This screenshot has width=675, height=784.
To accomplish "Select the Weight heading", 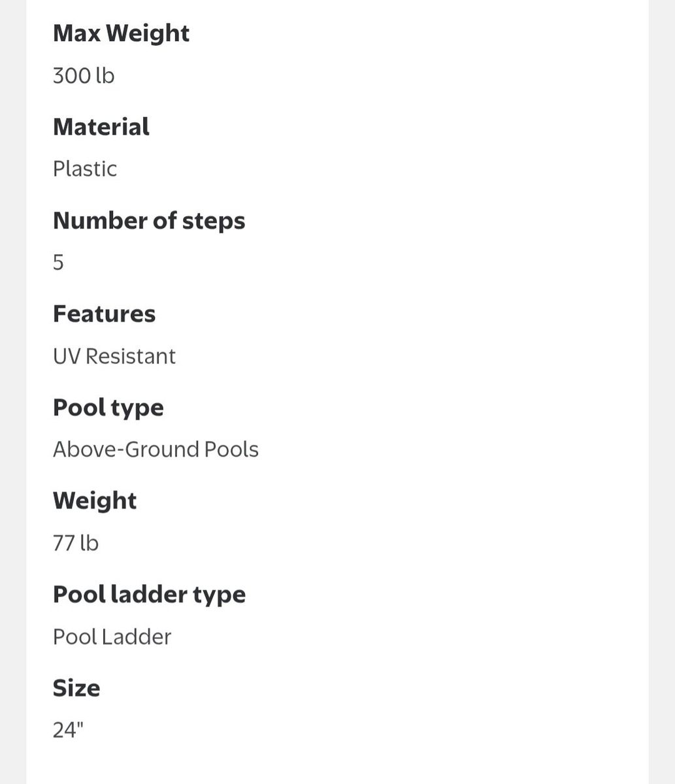I will click(95, 501).
